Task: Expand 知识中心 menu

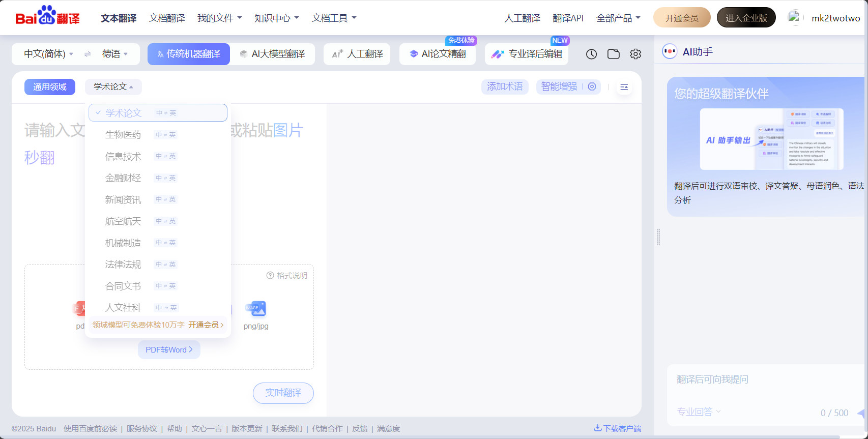Action: (276, 18)
